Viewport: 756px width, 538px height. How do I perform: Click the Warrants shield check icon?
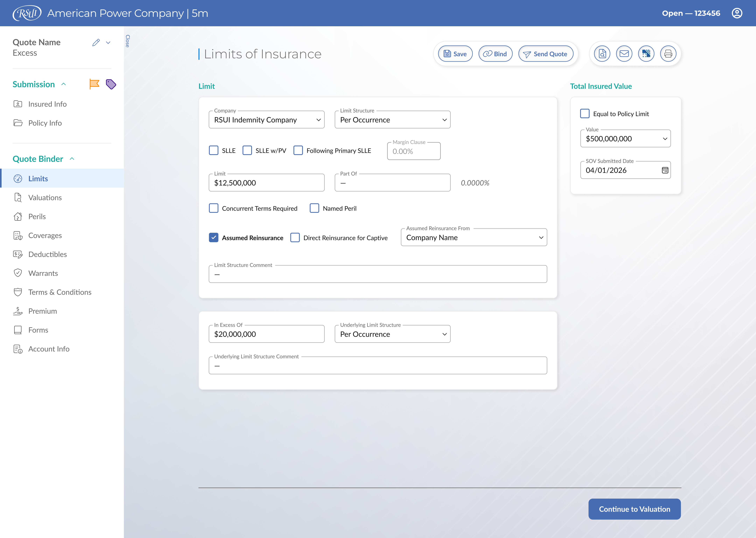[x=18, y=273]
